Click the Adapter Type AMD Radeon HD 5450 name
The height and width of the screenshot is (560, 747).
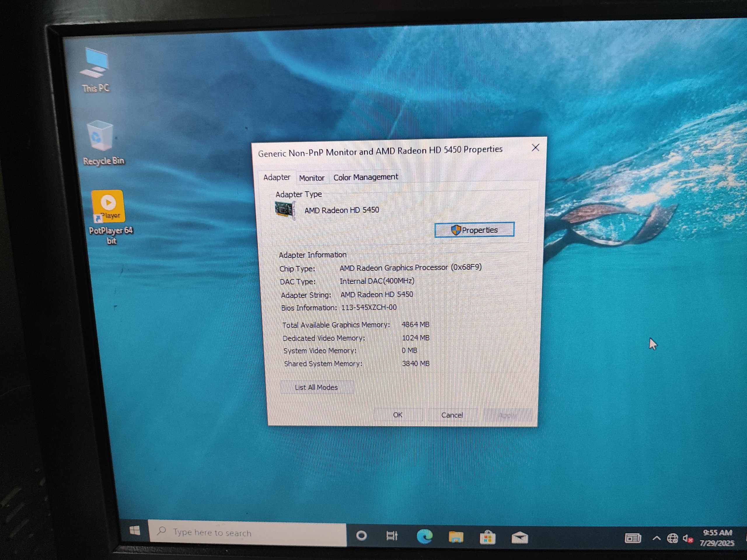[x=342, y=210]
